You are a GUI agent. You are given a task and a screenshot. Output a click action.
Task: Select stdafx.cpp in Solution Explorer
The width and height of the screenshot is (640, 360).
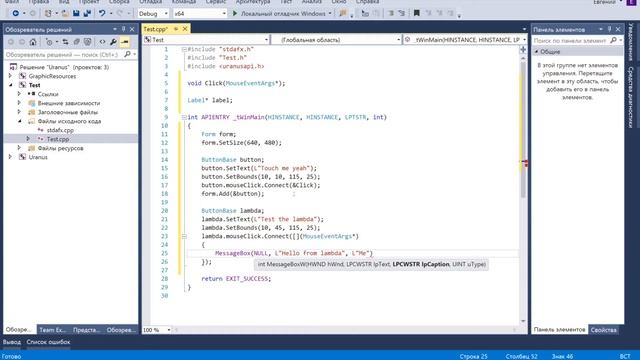[x=60, y=130]
